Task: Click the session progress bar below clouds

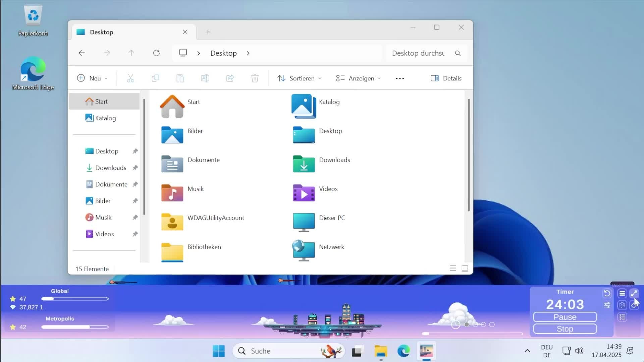Action: tap(472, 334)
